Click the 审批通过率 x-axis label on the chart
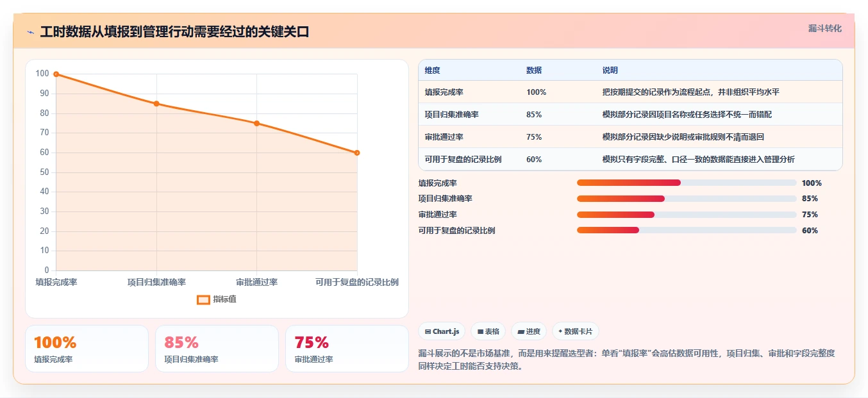Image resolution: width=868 pixels, height=398 pixels. tap(257, 283)
